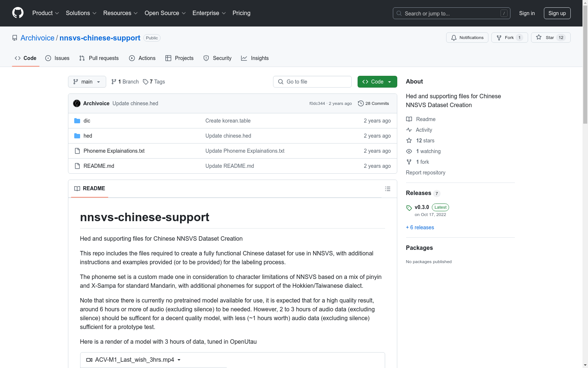Viewport: 588px width, 368px height.
Task: View the 1 Branch link
Action: point(125,82)
